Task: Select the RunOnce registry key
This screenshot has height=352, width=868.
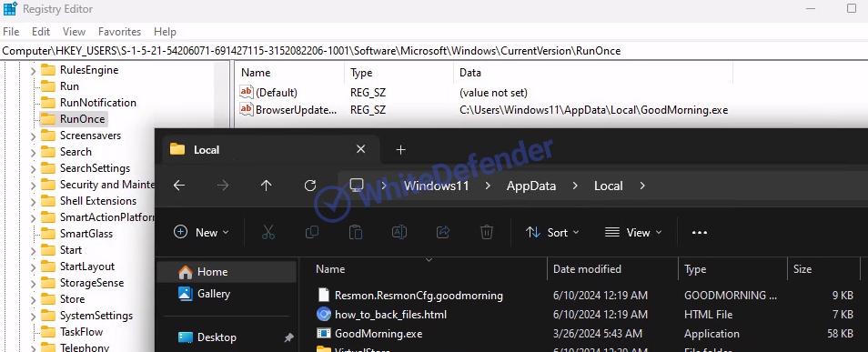Action: tap(82, 119)
